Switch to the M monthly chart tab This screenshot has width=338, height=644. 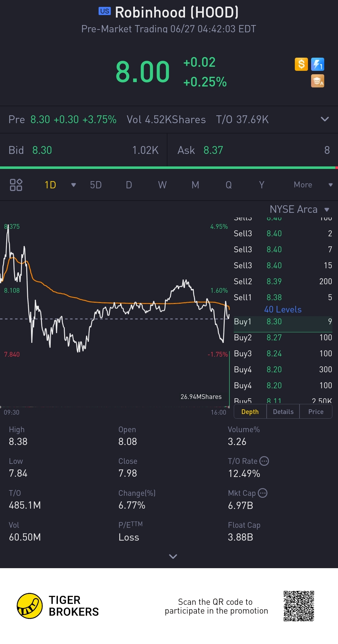195,185
